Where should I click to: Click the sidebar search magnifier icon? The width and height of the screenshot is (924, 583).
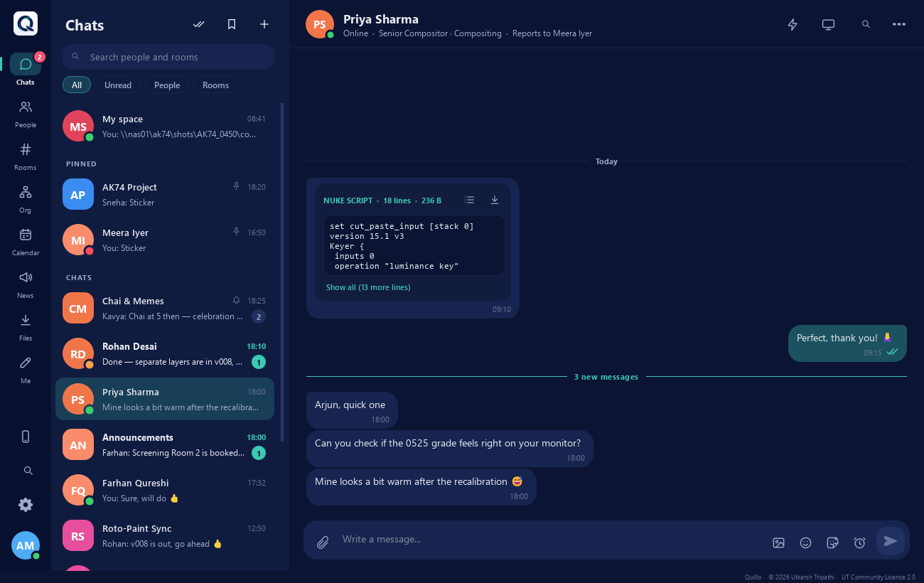pyautogui.click(x=28, y=471)
